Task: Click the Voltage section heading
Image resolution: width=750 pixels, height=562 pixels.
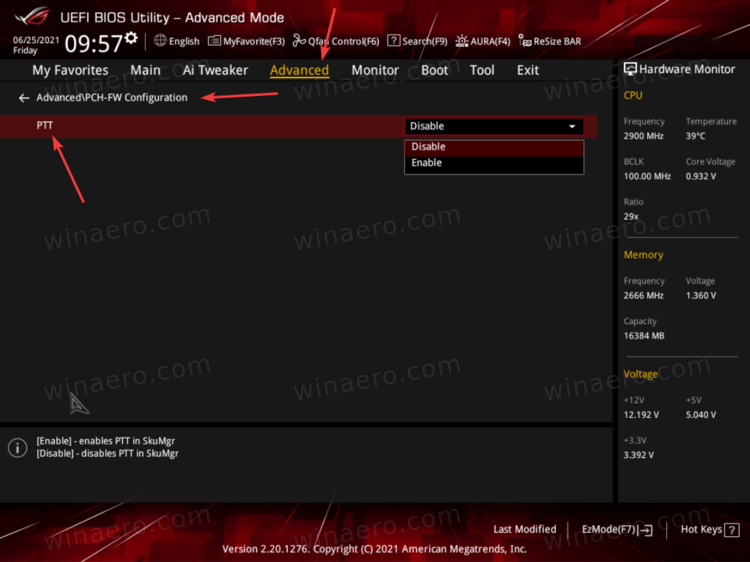Action: click(x=640, y=374)
